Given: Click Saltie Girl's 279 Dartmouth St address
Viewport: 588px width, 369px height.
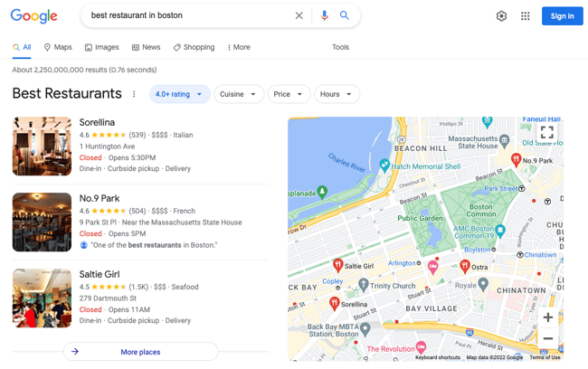Looking at the screenshot, I should click(x=108, y=298).
